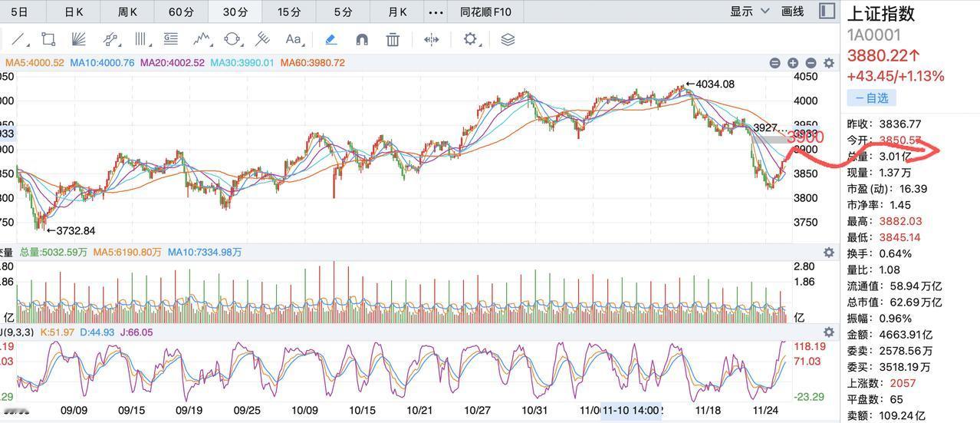The width and height of the screenshot is (980, 423).
Task: Open the Aa text annotation tool
Action: 294,39
